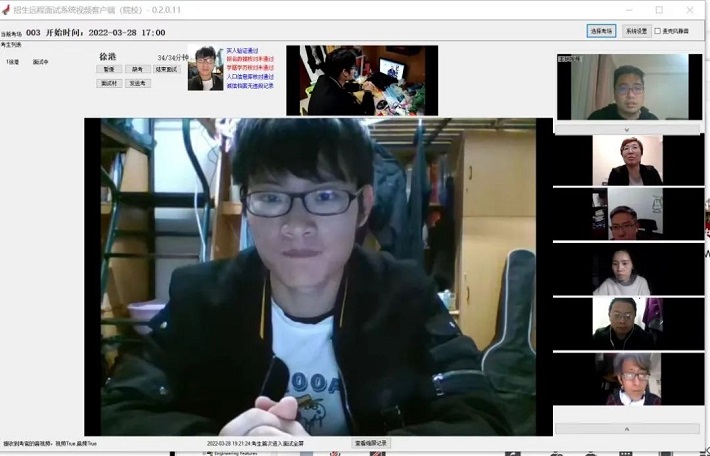Select the candidate ID photo thumbnail
The height and width of the screenshot is (456, 710).
(205, 68)
